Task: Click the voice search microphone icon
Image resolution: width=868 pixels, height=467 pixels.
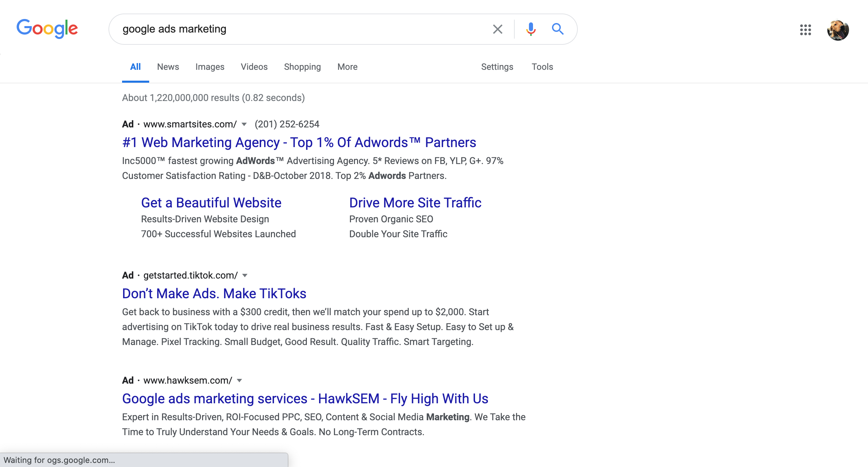Action: pyautogui.click(x=530, y=29)
